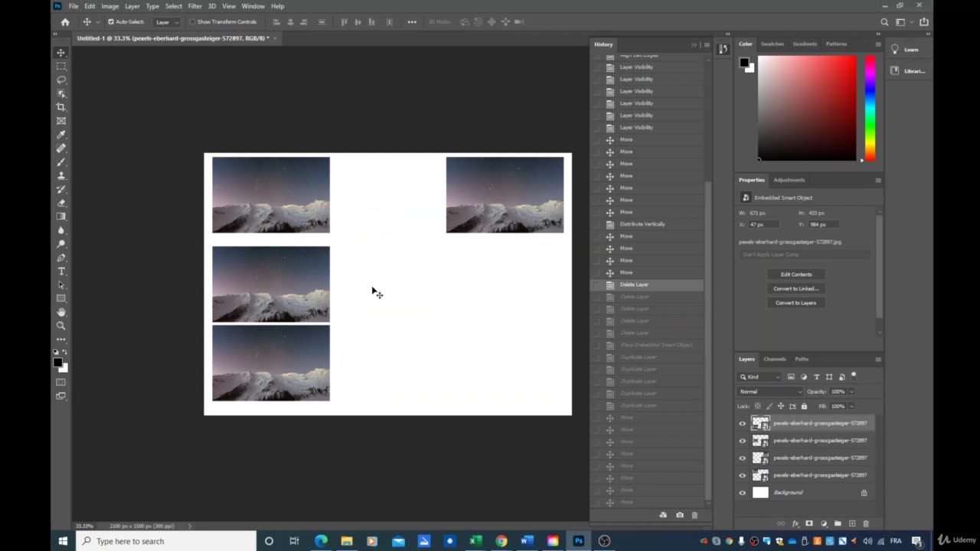Image resolution: width=980 pixels, height=551 pixels.
Task: Hide the fourth pexels-eberhard layer
Action: coord(742,475)
